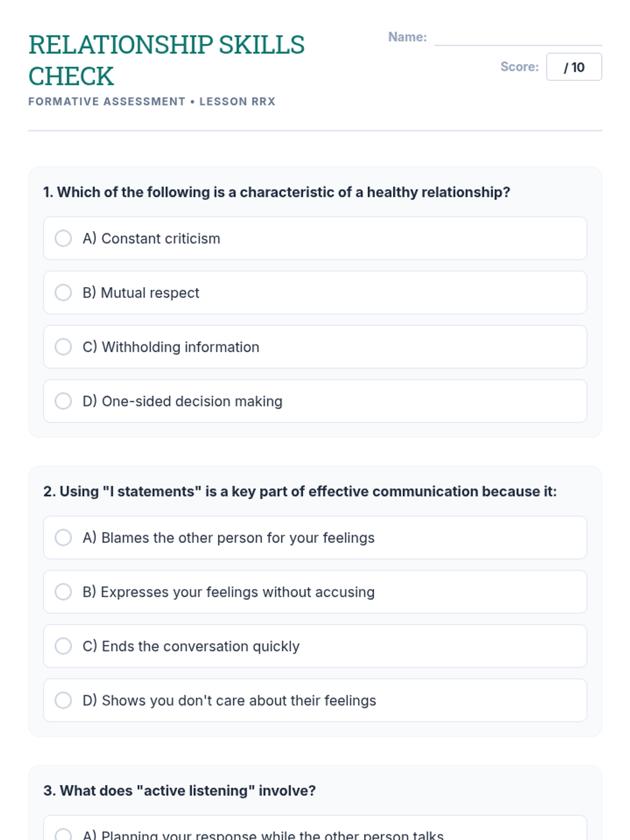Image resolution: width=630 pixels, height=840 pixels.
Task: Pick Shows you don't care answer
Action: pos(63,700)
